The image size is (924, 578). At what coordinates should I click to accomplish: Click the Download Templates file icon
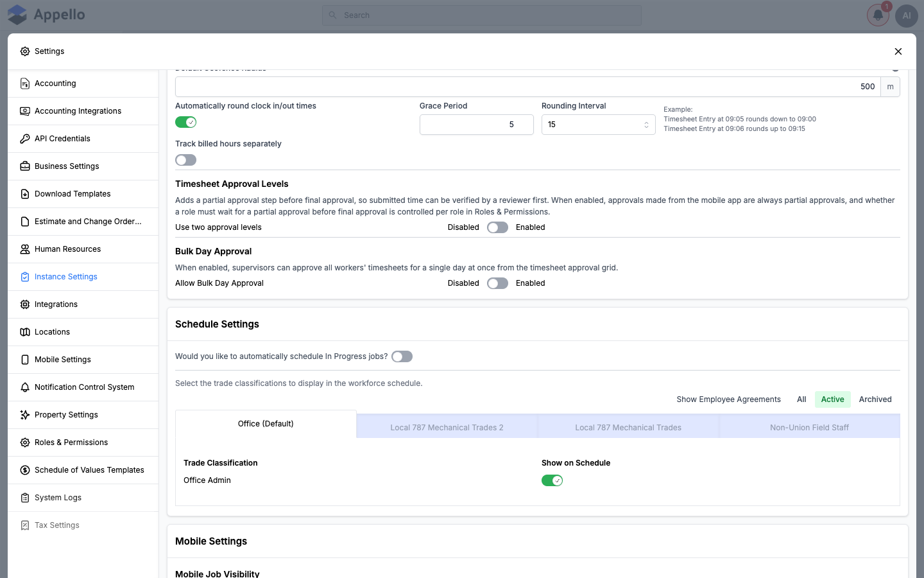point(25,194)
